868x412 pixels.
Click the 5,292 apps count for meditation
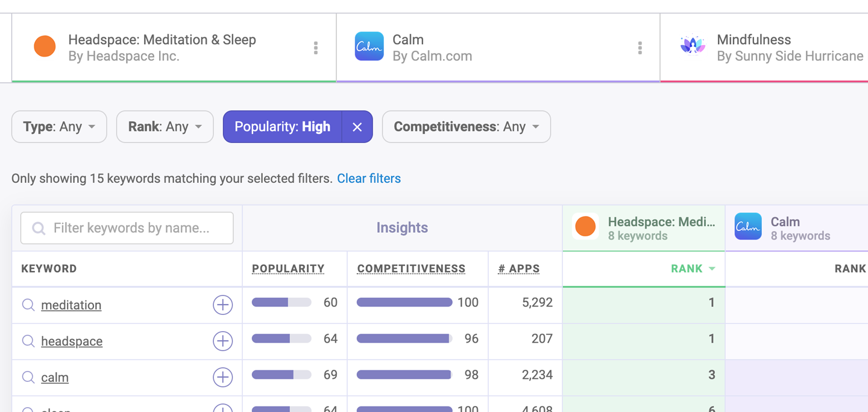click(537, 303)
